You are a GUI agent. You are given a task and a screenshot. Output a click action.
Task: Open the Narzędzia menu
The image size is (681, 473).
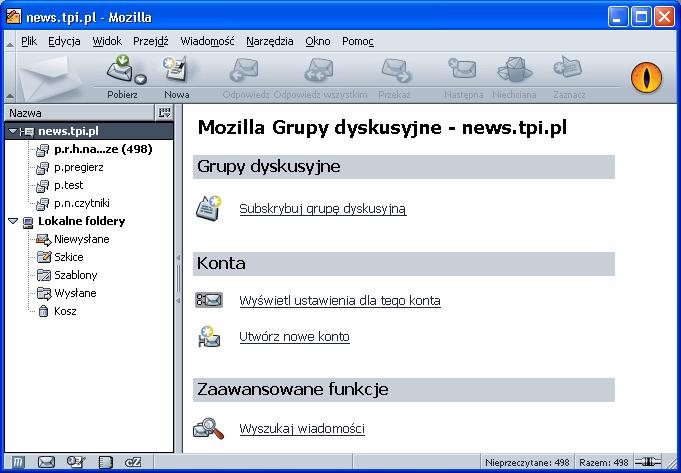pyautogui.click(x=269, y=41)
